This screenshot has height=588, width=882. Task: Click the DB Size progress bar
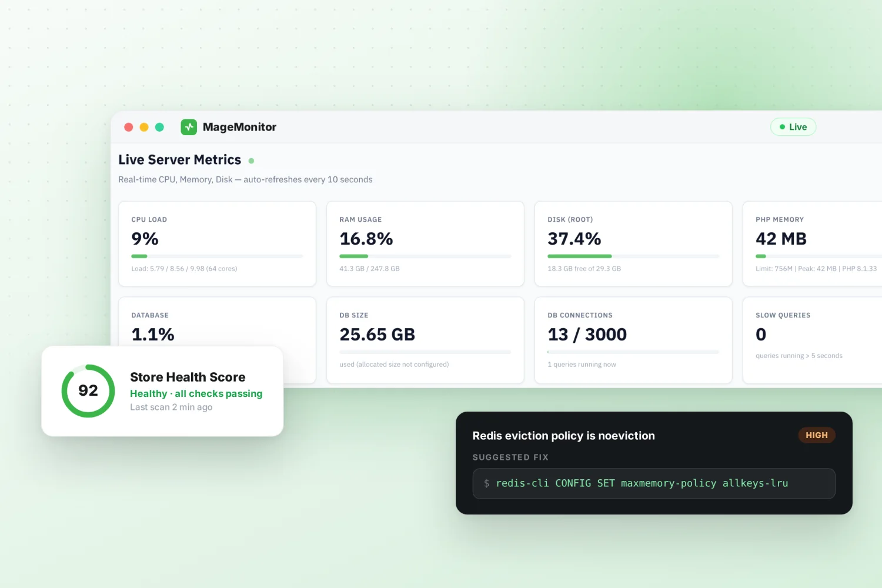click(x=425, y=352)
